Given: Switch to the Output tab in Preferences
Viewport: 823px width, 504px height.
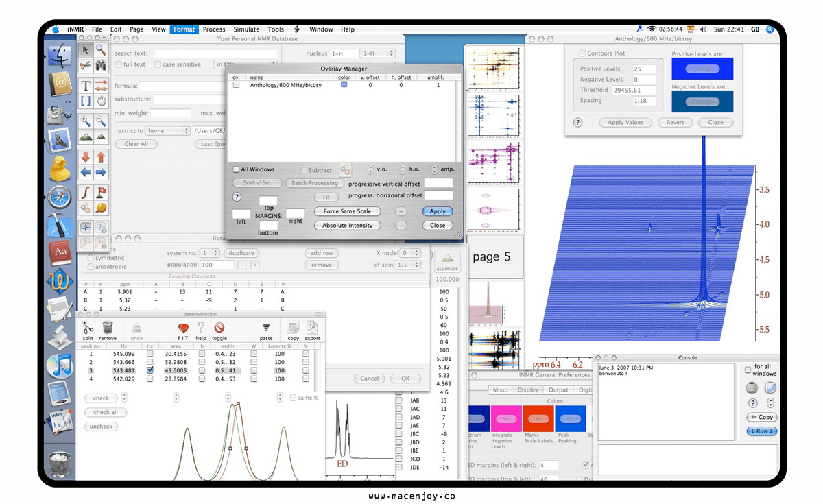Looking at the screenshot, I should 558,390.
